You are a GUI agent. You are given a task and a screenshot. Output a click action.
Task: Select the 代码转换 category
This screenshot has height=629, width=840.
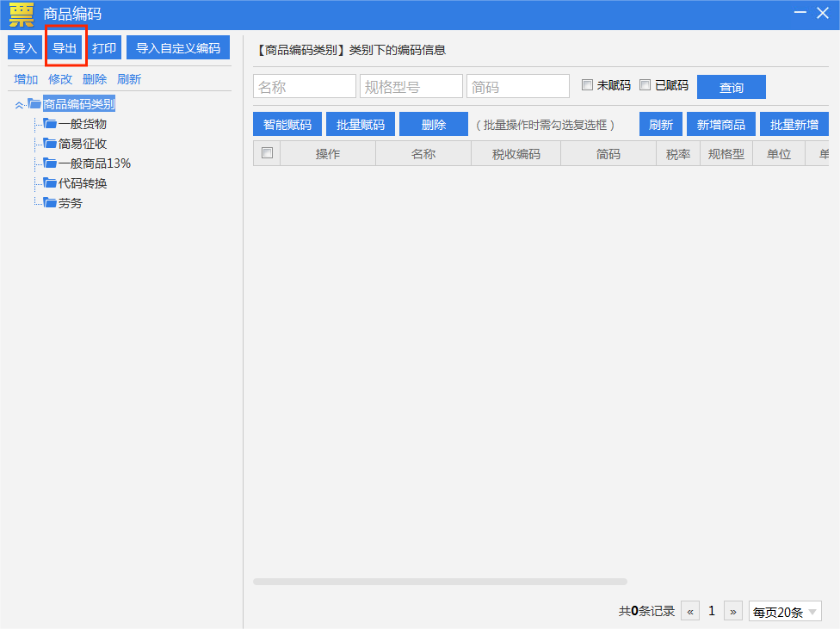pyautogui.click(x=83, y=183)
